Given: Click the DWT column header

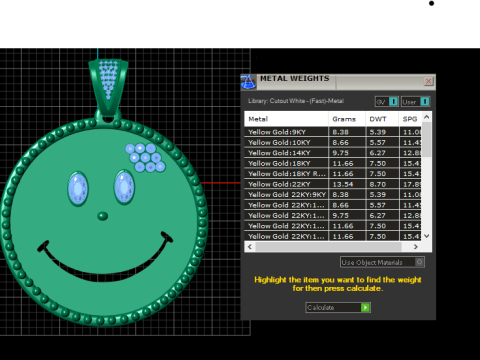Looking at the screenshot, I should (382, 119).
